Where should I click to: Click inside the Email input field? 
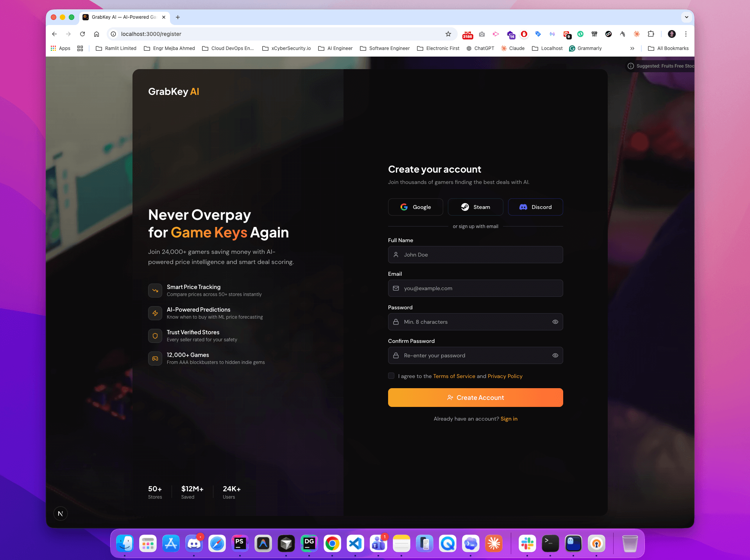[x=475, y=288]
